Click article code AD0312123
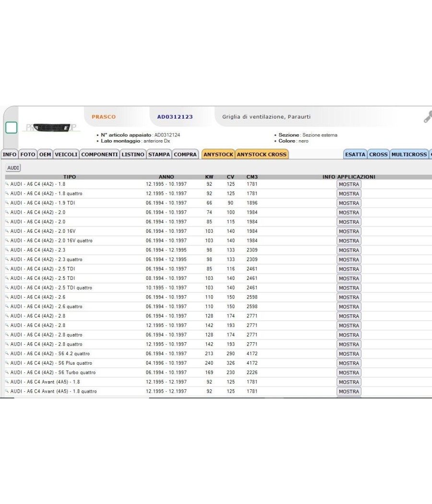 click(x=175, y=117)
